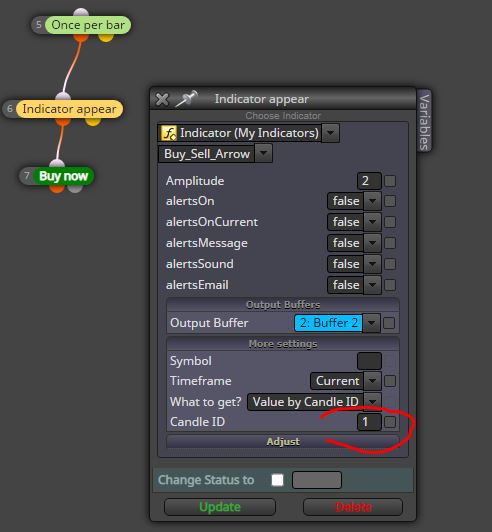Open the alertsEmail dropdown arrow
Viewport: 492px width, 532px height.
click(372, 285)
